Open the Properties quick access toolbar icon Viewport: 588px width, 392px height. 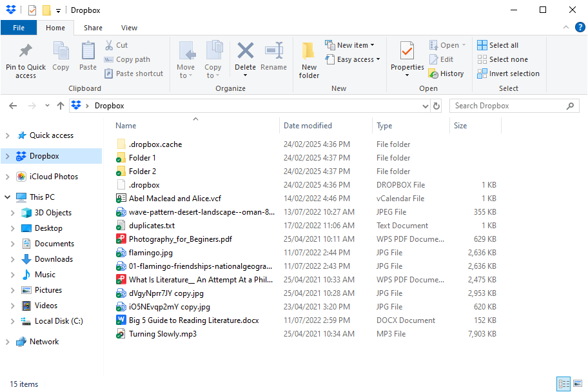pyautogui.click(x=33, y=10)
